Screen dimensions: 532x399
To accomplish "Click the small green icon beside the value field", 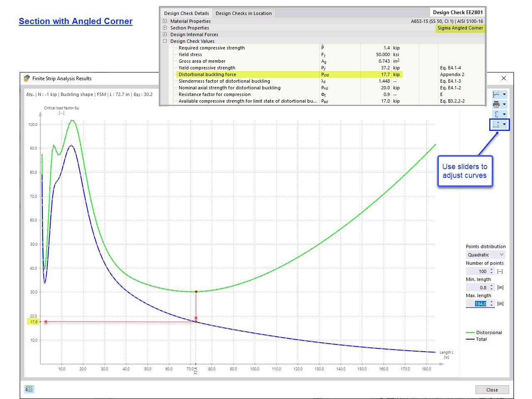I will 28,389.
